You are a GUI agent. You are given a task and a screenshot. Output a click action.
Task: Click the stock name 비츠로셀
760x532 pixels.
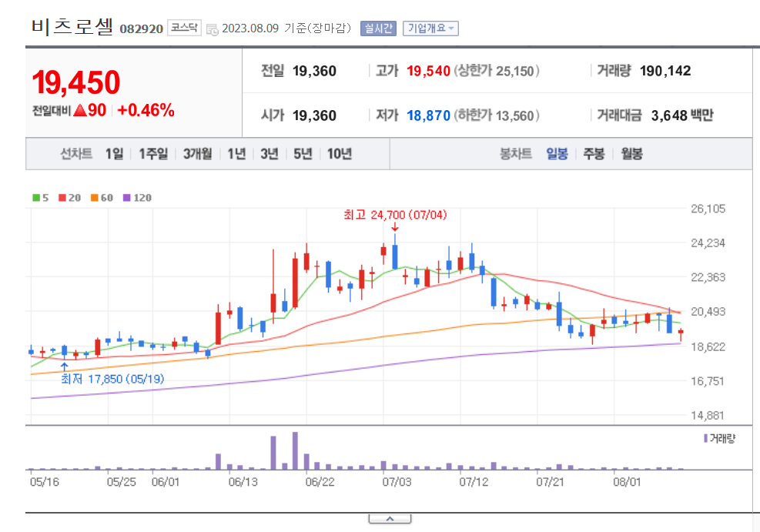tap(72, 27)
